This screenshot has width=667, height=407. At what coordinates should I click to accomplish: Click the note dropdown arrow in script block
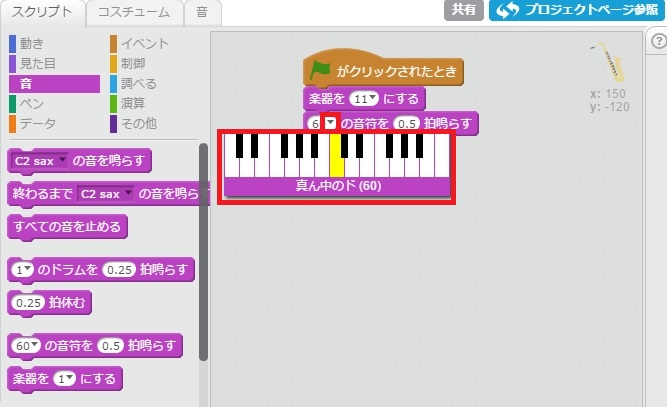[x=331, y=123]
